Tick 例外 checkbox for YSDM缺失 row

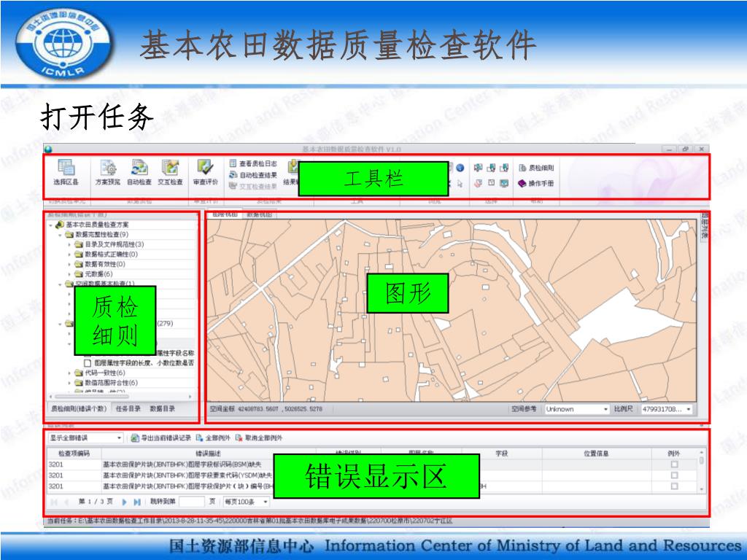(674, 475)
